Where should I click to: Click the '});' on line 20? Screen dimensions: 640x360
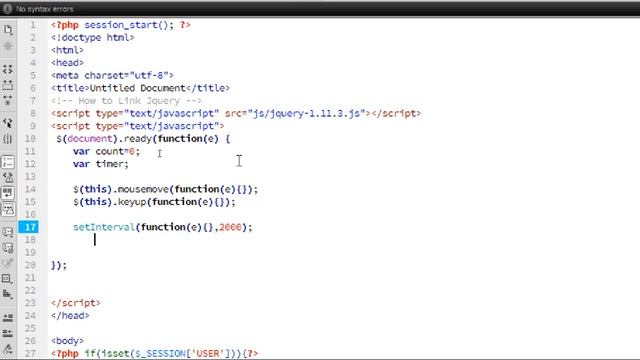(59, 266)
